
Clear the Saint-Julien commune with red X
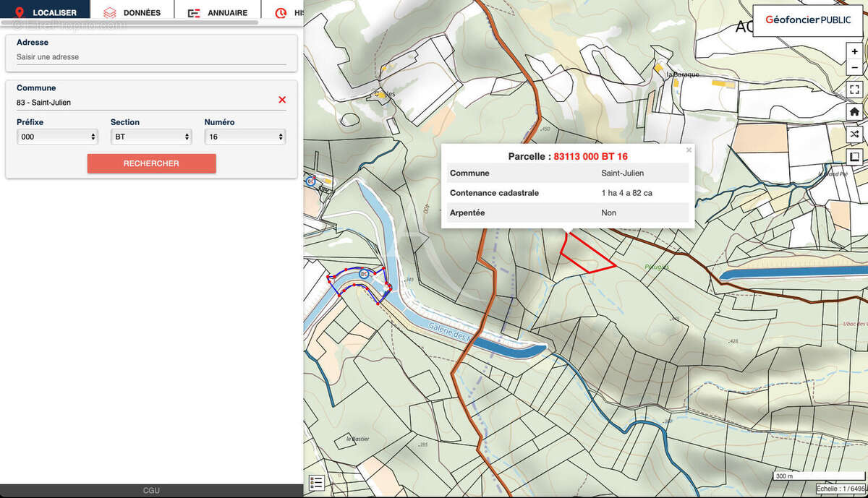(x=282, y=100)
